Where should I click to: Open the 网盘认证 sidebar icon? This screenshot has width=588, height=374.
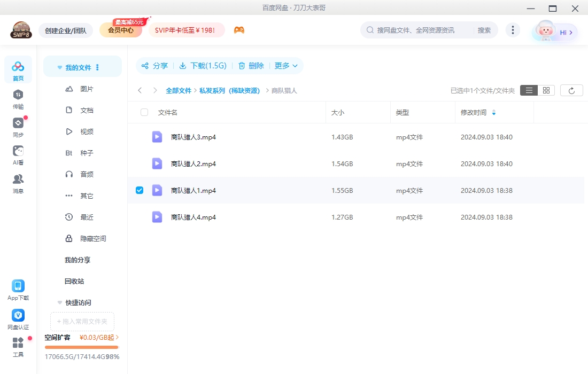coord(18,316)
